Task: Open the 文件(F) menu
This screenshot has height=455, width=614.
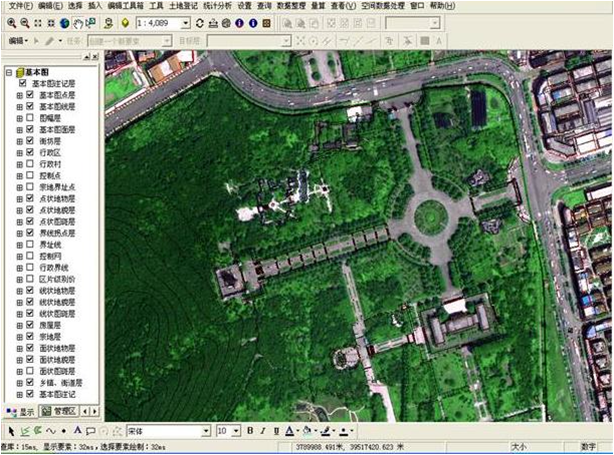Action: [19, 6]
